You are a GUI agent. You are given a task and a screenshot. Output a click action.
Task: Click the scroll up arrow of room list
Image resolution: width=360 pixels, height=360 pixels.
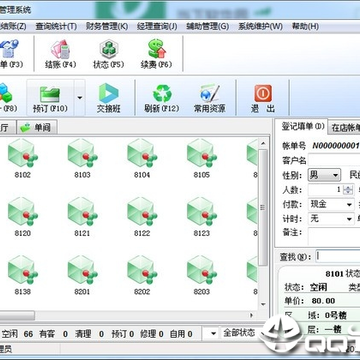coord(263,144)
